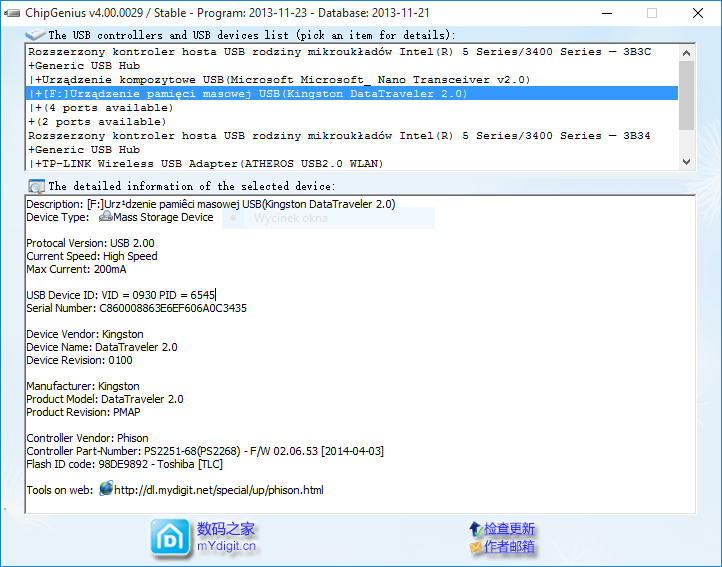722x567 pixels.
Task: Click the Protocal Version: USB 2.00 line
Action: coord(90,243)
